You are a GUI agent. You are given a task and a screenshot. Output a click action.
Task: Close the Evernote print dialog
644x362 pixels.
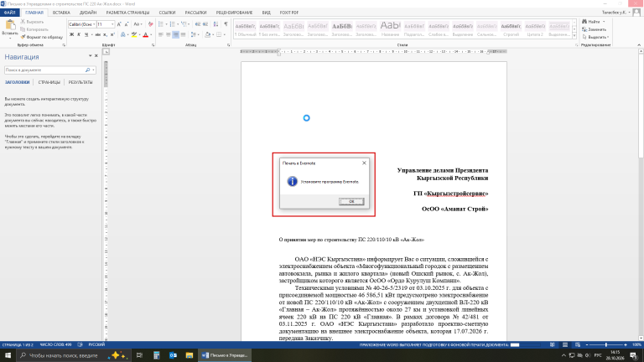[364, 163]
